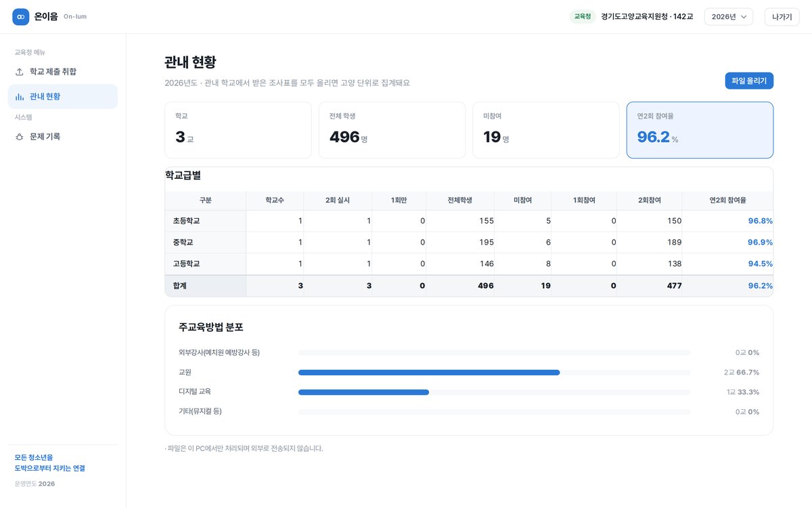
Task: Open the 학교 제출 취합 menu
Action: point(63,72)
